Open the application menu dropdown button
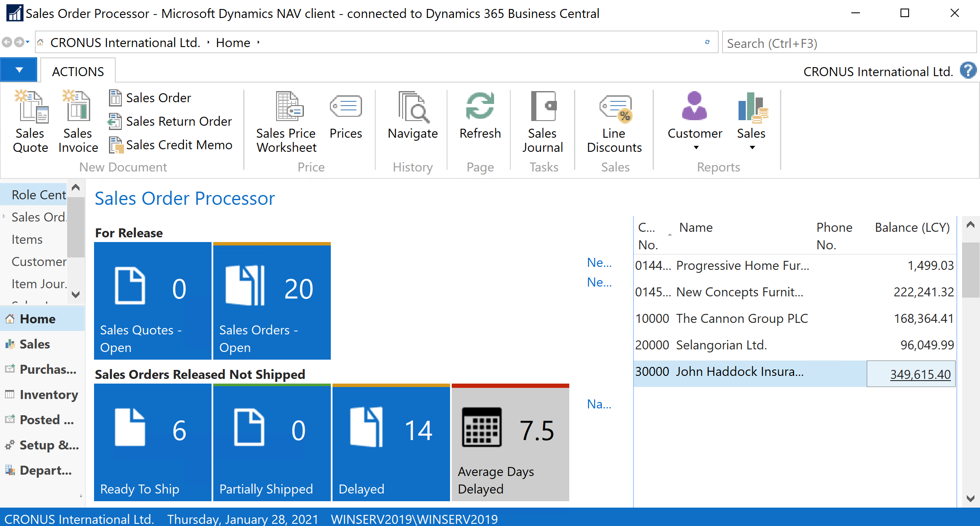Image resolution: width=980 pixels, height=526 pixels. click(19, 70)
